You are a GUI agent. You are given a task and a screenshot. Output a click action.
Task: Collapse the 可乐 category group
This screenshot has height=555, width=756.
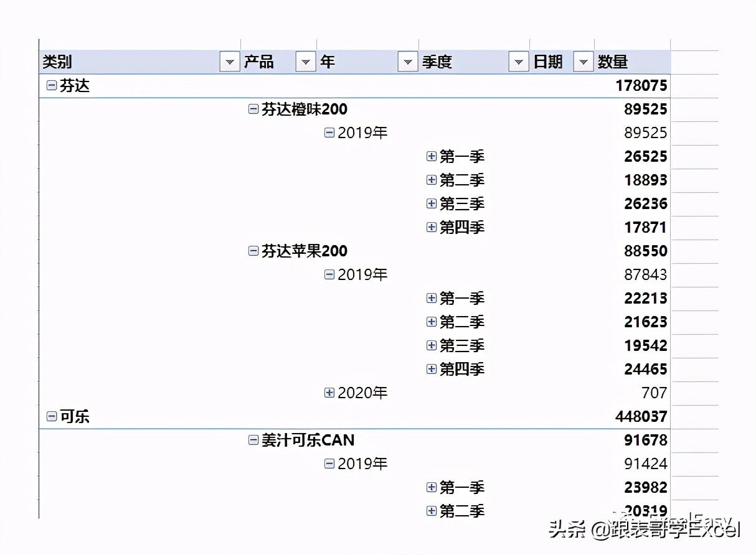pos(52,417)
